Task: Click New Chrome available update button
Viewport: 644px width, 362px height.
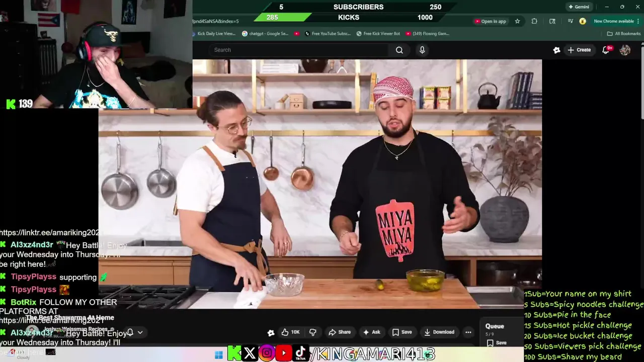Action: [x=614, y=21]
